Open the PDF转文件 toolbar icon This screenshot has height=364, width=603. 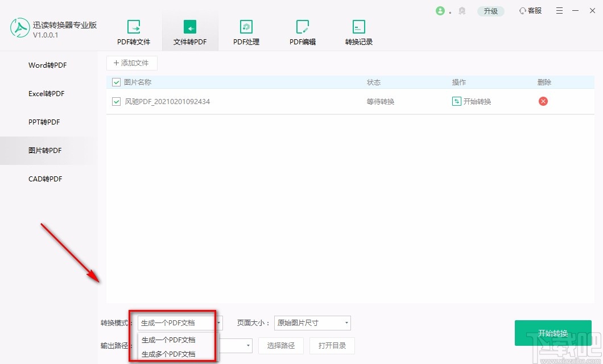pyautogui.click(x=134, y=31)
